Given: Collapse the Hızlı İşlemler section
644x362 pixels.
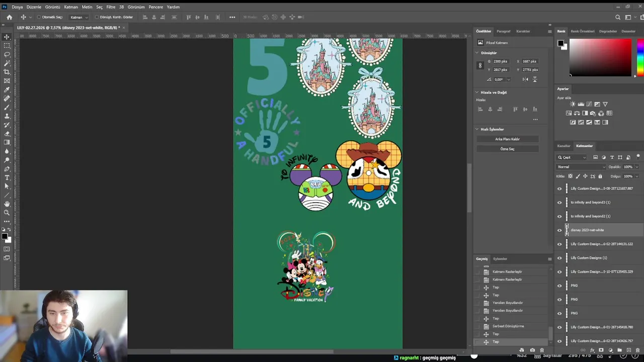Looking at the screenshot, I should 477,129.
